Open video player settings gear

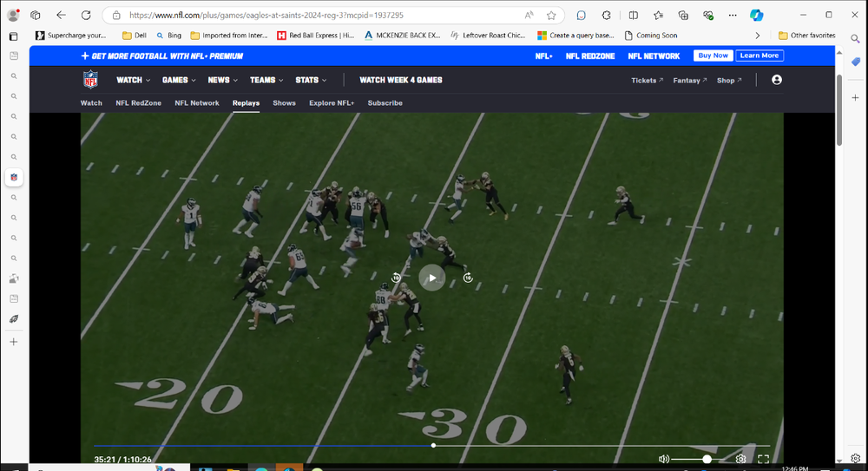coord(740,459)
